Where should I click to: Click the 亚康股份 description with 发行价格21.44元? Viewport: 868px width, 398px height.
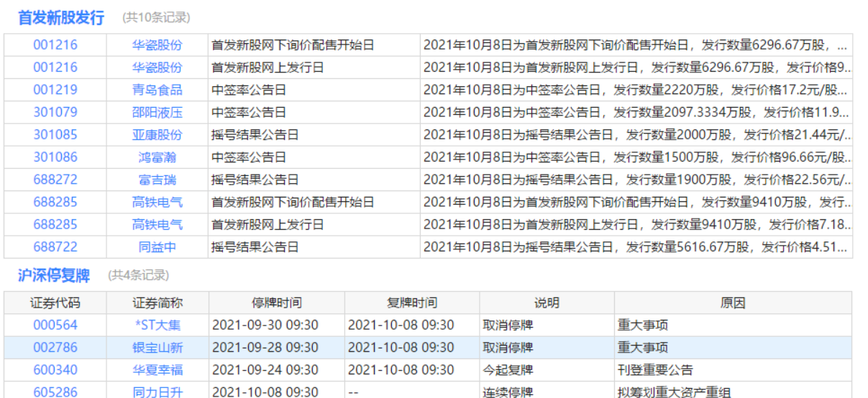click(x=636, y=135)
